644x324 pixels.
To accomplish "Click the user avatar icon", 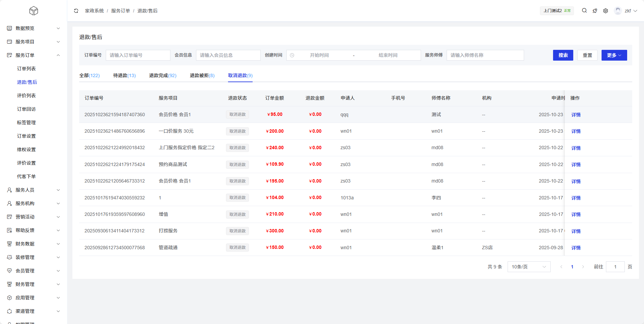I will [618, 11].
